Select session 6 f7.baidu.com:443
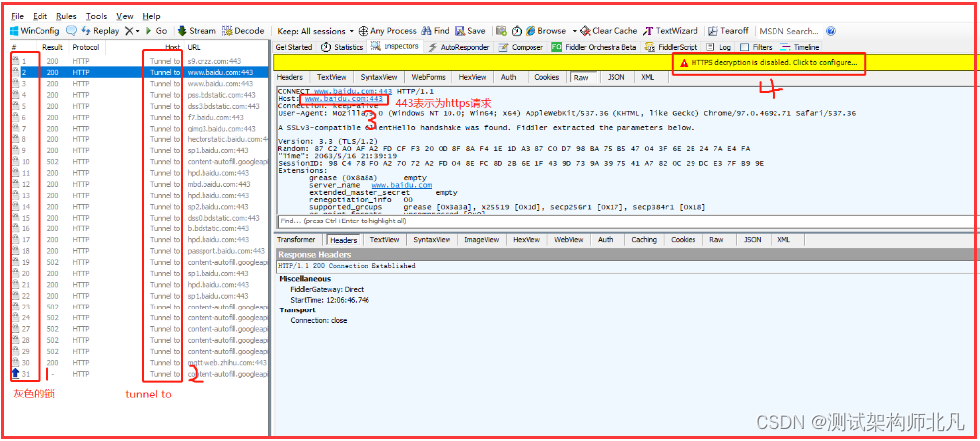The width and height of the screenshot is (980, 441). click(x=138, y=117)
